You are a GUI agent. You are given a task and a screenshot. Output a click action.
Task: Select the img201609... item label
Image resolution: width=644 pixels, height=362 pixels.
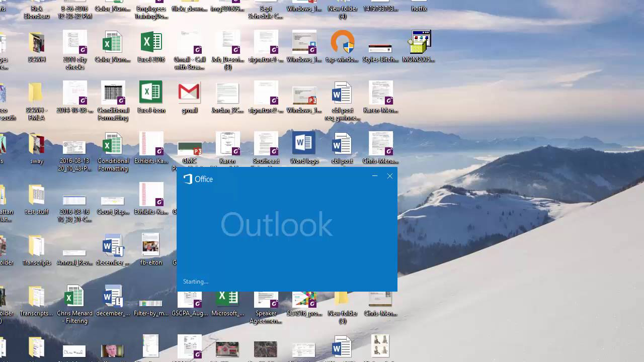click(227, 9)
